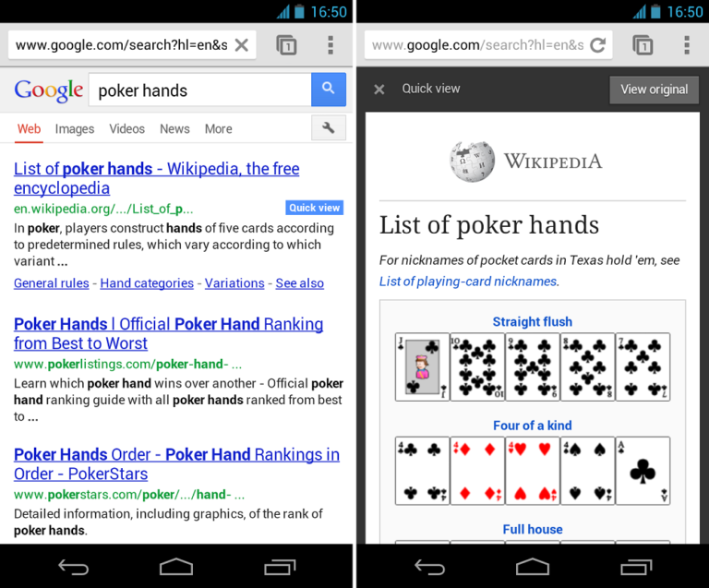Open the Hand categories sublink
Screen dimensions: 709x588
click(x=147, y=283)
